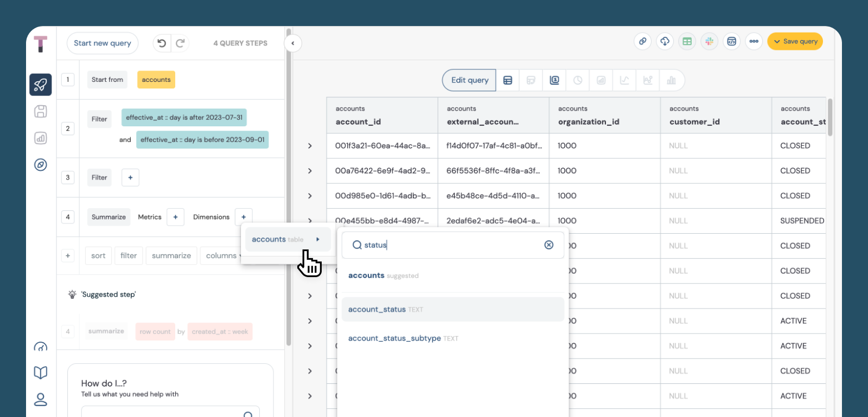Screen dimensions: 868x417
Task: Collapse the query steps panel
Action: pyautogui.click(x=293, y=43)
